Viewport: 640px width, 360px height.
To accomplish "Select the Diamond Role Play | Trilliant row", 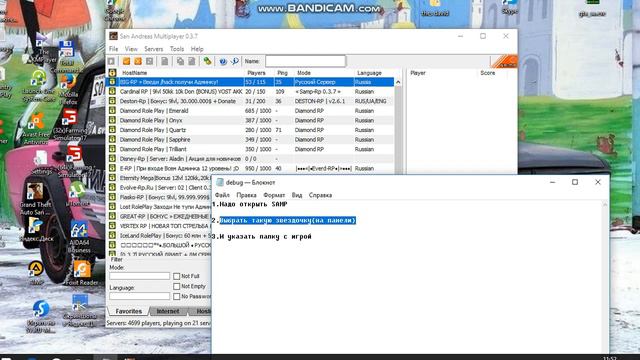I will point(250,149).
